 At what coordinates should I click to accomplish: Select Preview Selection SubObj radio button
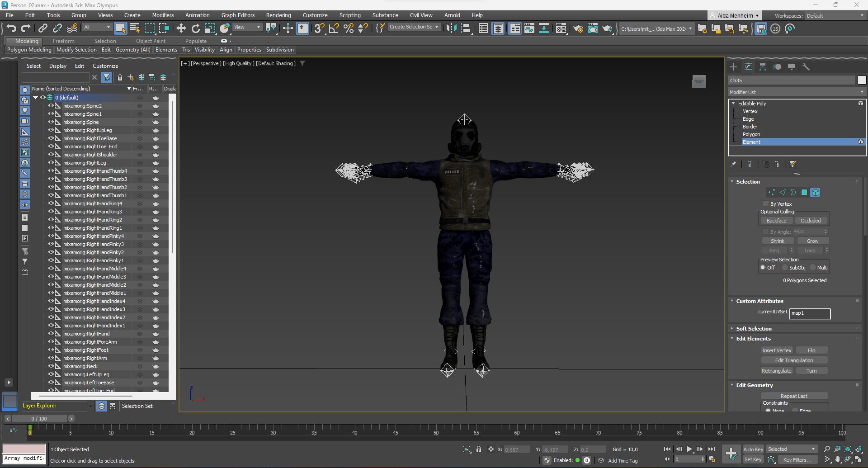785,268
